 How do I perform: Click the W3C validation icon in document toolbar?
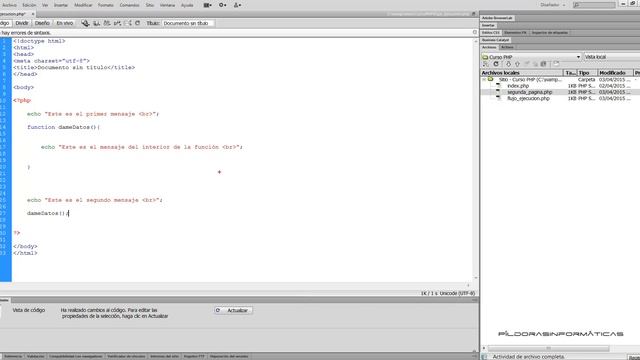[107, 23]
